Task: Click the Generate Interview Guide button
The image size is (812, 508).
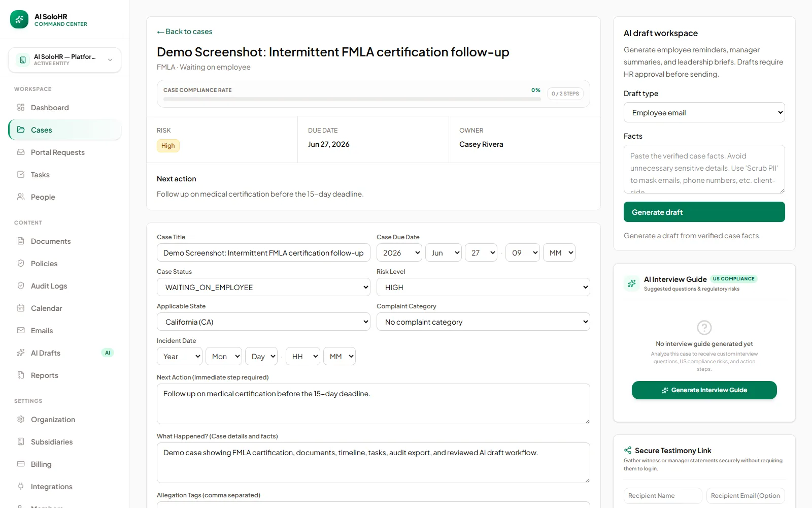Action: point(704,390)
